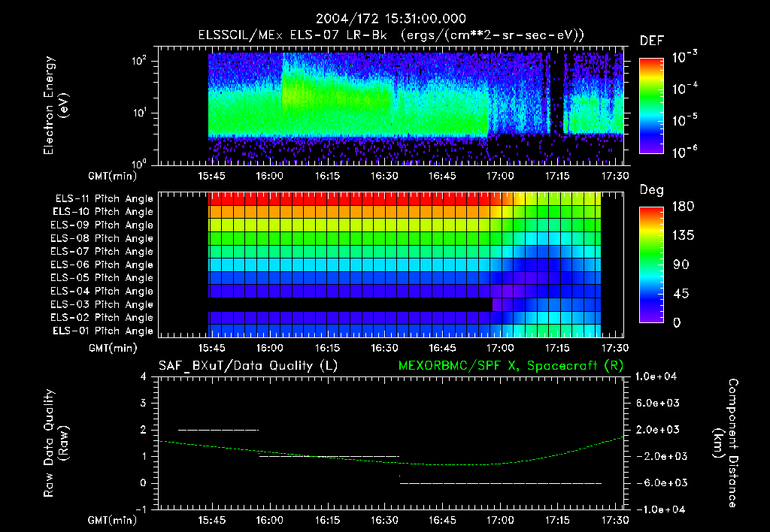
Task: Select the ELS-11 Pitch Angle row label
Action: [x=104, y=199]
